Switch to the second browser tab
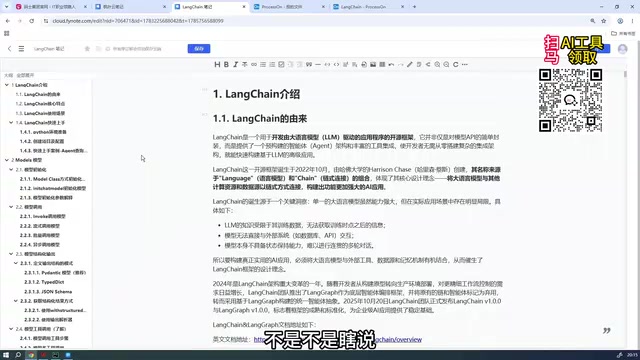Screen dimensions: 640x360 pyautogui.click(x=131, y=7)
